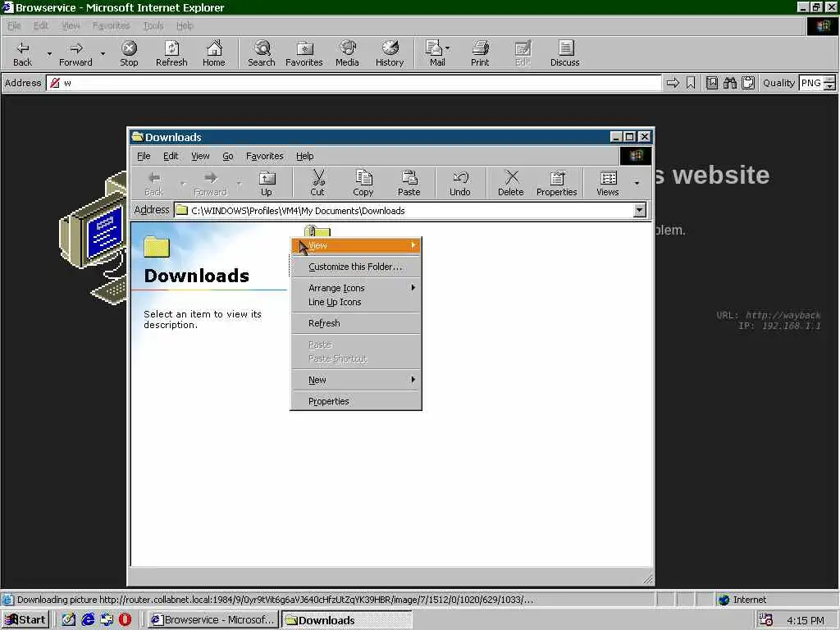840x630 pixels.
Task: Click the Discuss toolbar button
Action: pos(564,53)
